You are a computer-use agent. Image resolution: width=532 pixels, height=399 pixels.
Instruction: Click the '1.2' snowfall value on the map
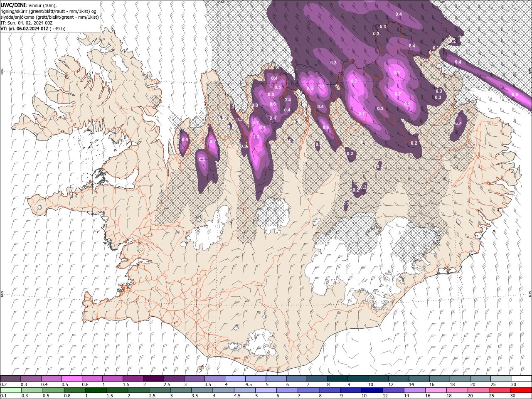[x=256, y=137]
